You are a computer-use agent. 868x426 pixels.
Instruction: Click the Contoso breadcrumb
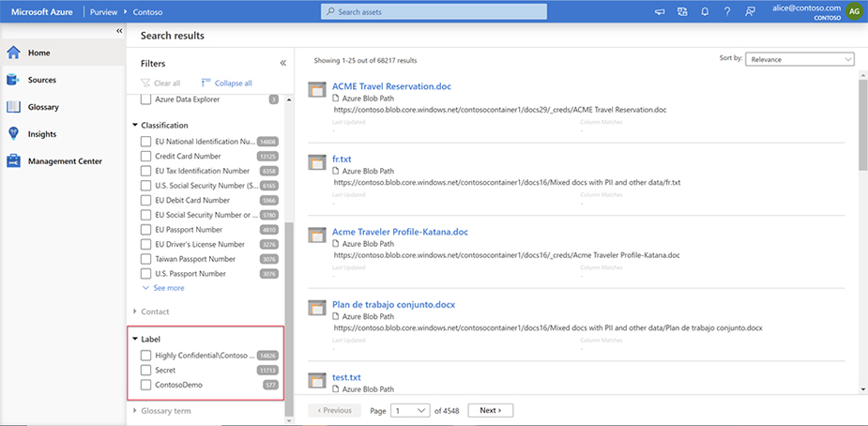(x=148, y=11)
